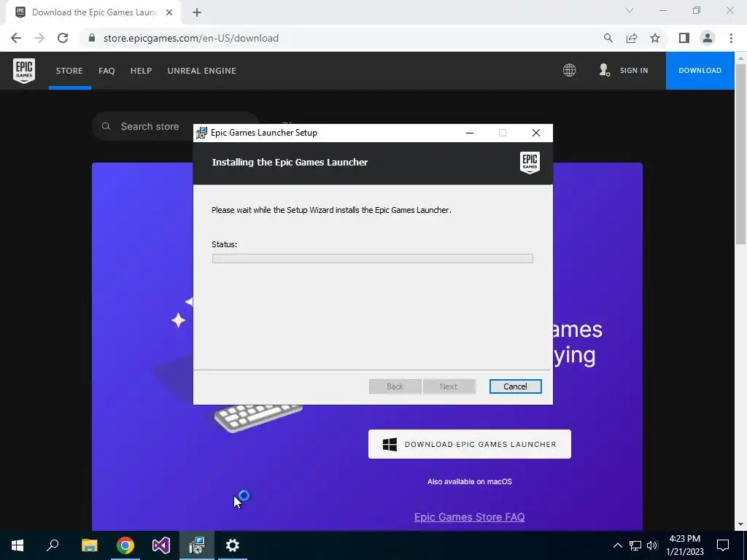
Task: Cancel the Epic Games Launcher installation
Action: [516, 386]
